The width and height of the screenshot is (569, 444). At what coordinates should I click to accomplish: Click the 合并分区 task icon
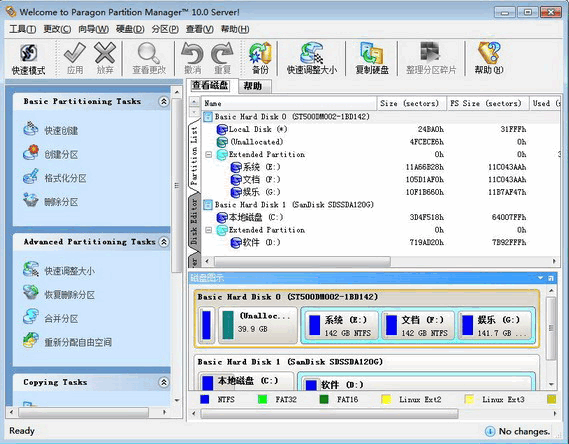click(30, 317)
